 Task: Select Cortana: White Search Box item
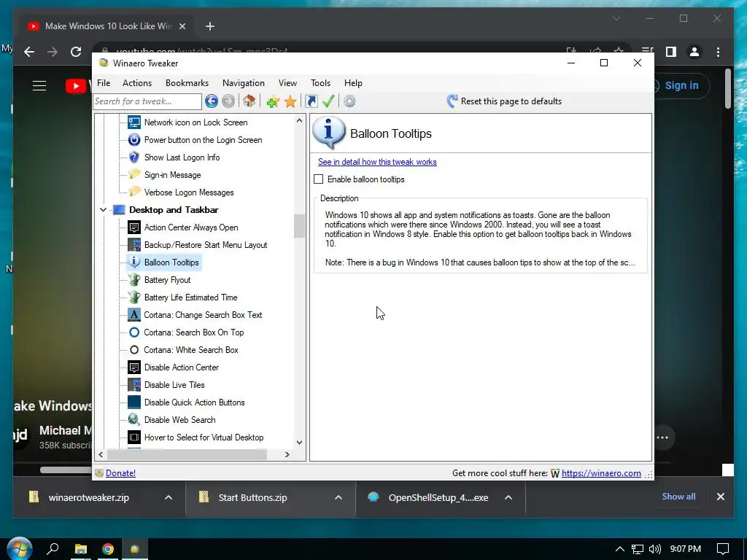pyautogui.click(x=191, y=350)
